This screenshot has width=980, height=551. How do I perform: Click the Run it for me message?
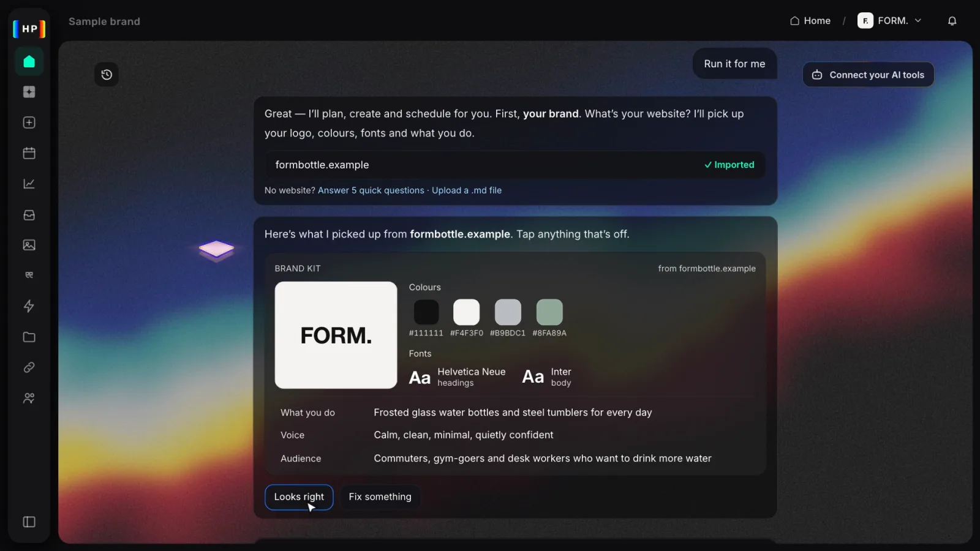734,64
